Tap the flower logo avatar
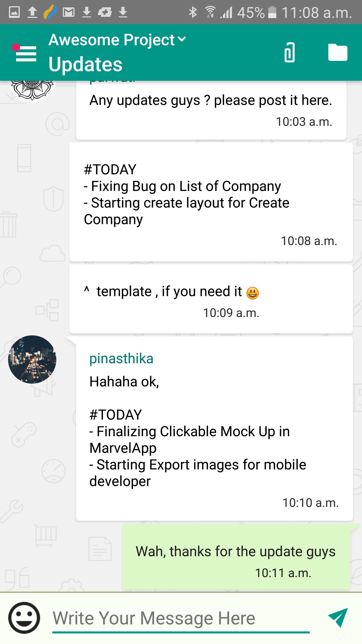This screenshot has width=362, height=644. (x=32, y=89)
